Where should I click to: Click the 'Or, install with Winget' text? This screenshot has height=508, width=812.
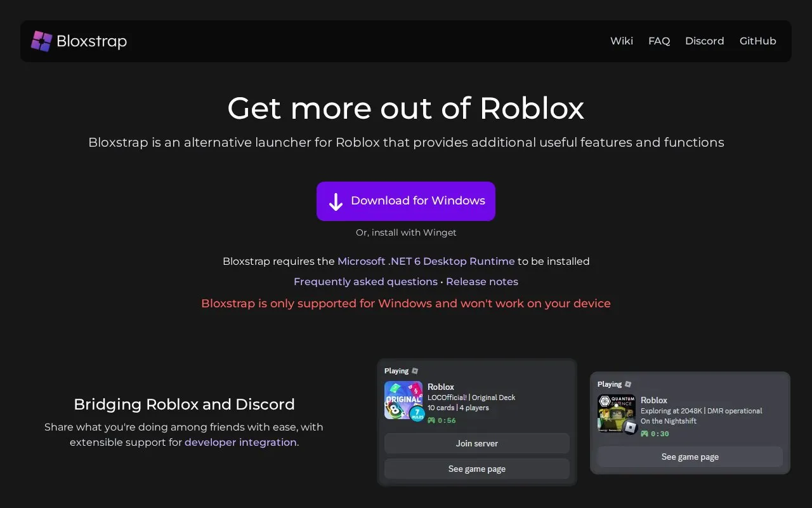(x=406, y=232)
